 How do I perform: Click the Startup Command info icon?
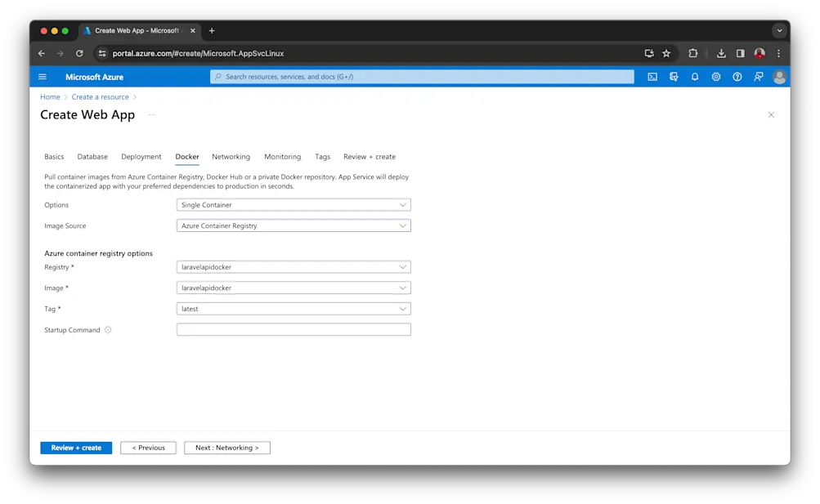tap(107, 330)
